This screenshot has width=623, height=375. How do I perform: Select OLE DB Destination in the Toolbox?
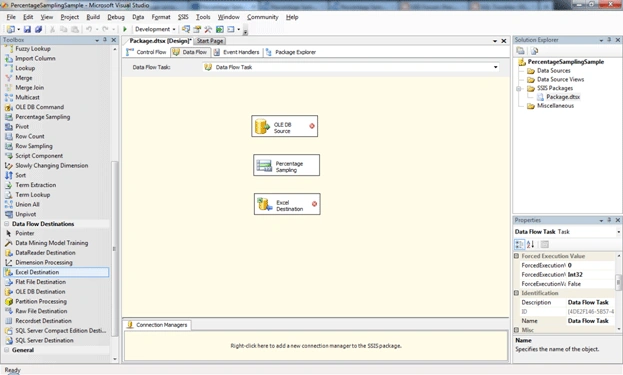[x=40, y=292]
